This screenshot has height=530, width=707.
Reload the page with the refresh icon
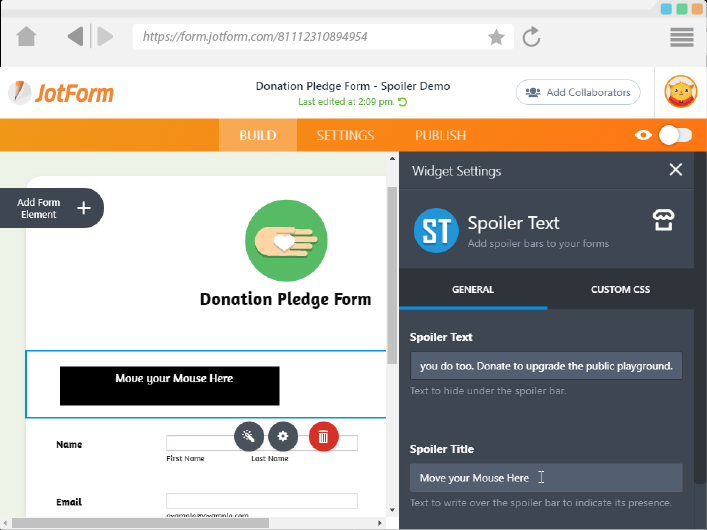[x=532, y=37]
